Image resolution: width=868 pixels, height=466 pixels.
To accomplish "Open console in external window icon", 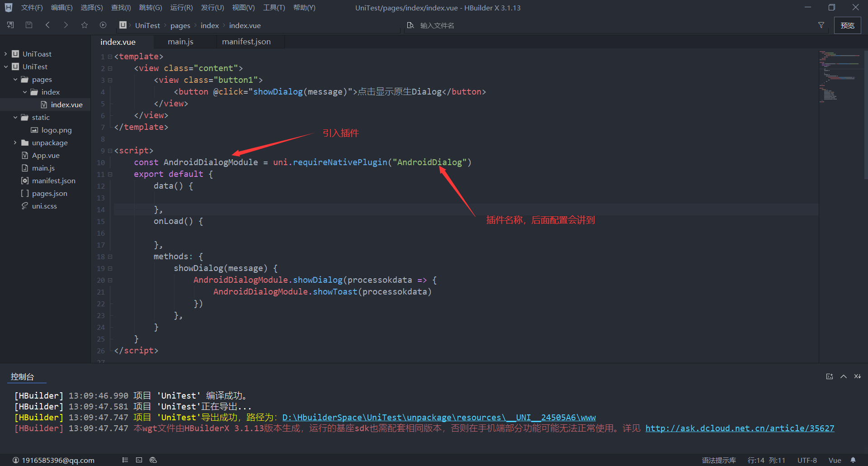I will coord(830,376).
